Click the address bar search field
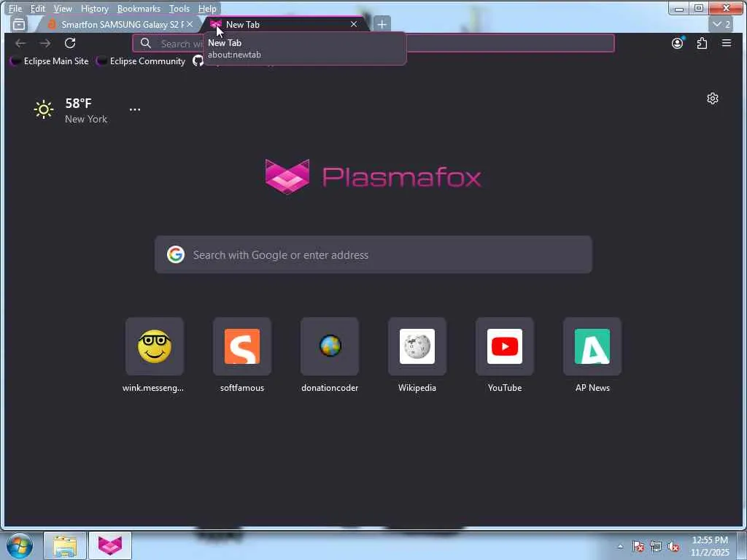This screenshot has height=560, width=747. point(373,43)
